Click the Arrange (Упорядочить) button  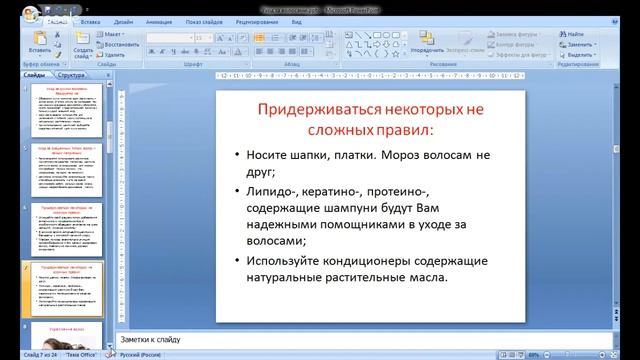[427, 42]
